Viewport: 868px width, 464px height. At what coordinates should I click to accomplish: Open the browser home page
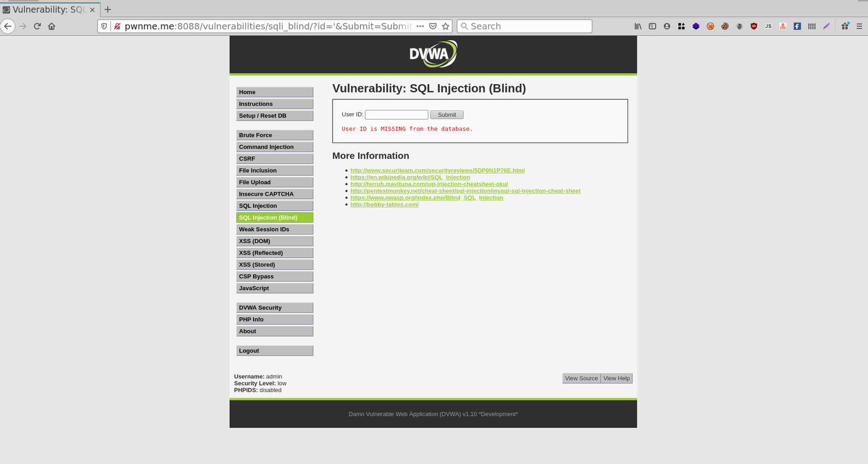point(52,26)
